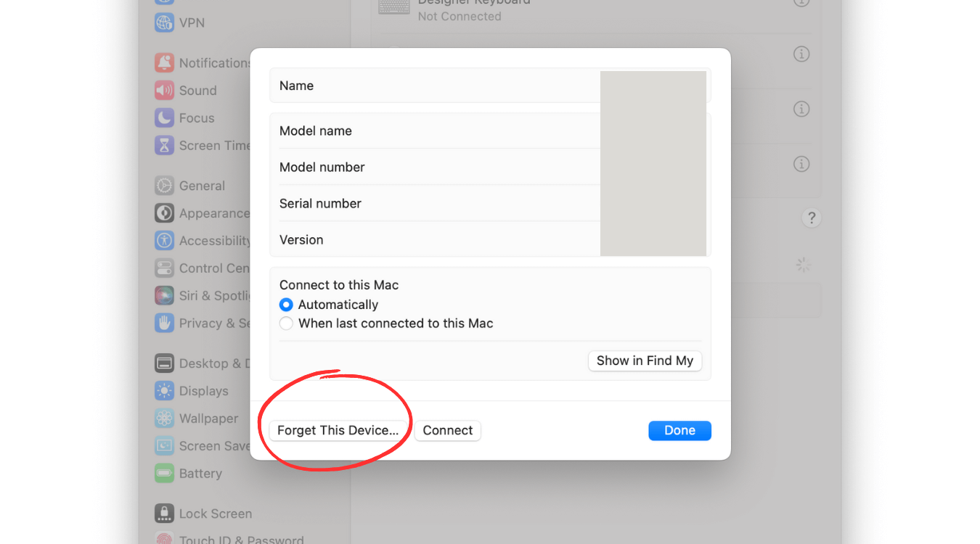Select the Notifications icon
This screenshot has width=980, height=544.
(x=164, y=62)
